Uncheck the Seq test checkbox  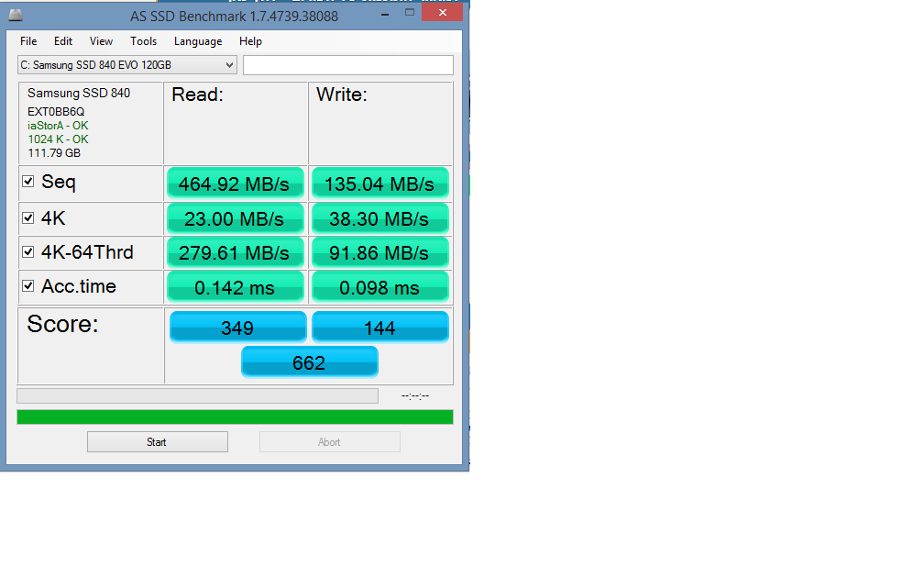point(28,182)
